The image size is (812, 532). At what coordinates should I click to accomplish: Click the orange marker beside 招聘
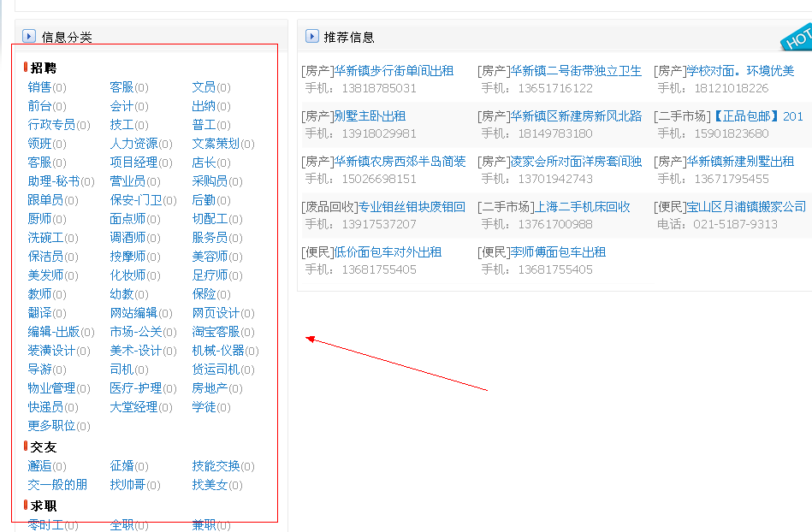point(26,68)
